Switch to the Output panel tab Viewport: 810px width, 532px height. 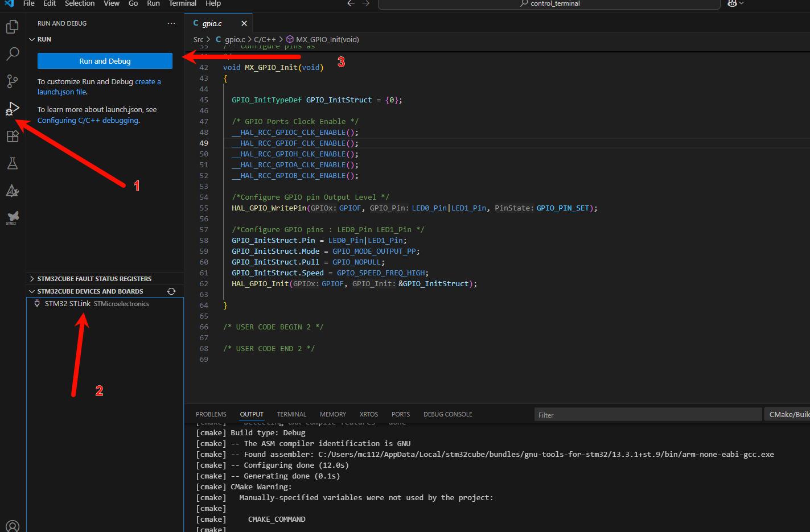click(x=252, y=414)
